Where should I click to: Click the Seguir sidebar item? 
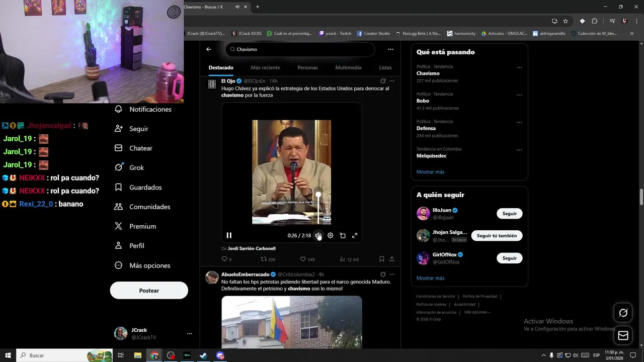click(x=131, y=129)
